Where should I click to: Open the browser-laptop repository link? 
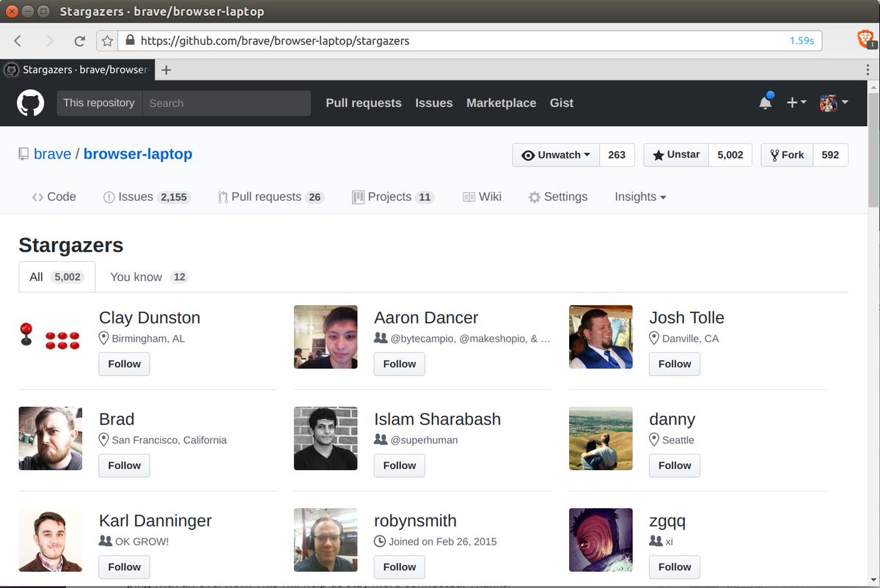point(138,154)
